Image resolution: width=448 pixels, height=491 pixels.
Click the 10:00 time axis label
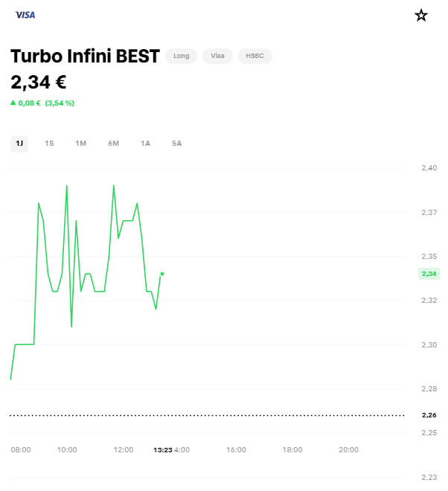(67, 449)
